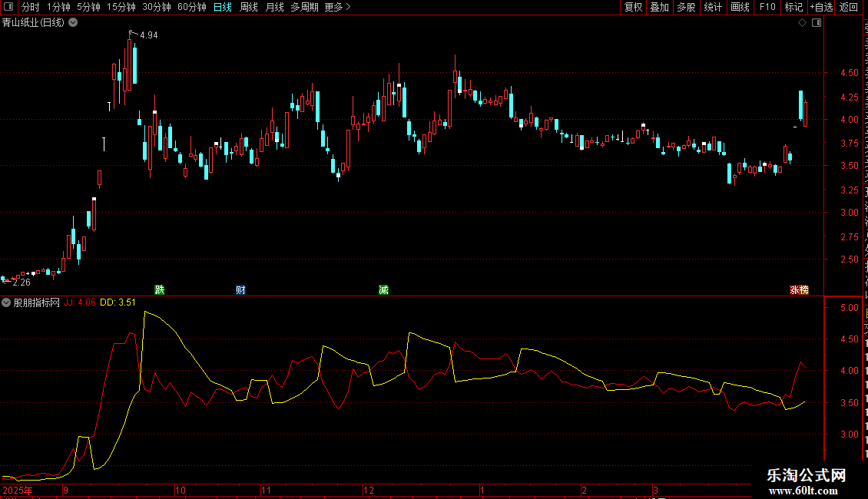Click the 青山纸业(日线) stock title
The width and height of the screenshot is (868, 499).
pos(33,23)
